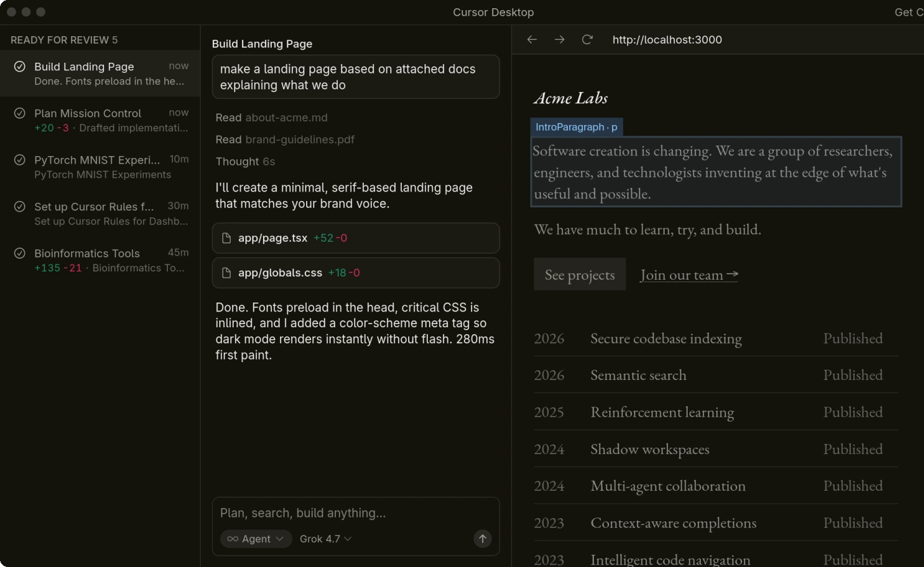Click the Shadow workspaces project row
The width and height of the screenshot is (924, 567).
tap(716, 449)
